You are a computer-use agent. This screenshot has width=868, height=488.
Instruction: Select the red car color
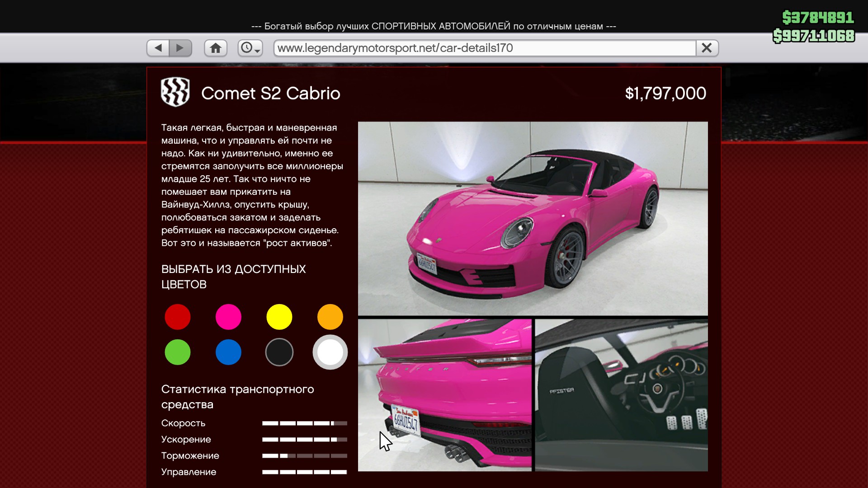pos(178,317)
